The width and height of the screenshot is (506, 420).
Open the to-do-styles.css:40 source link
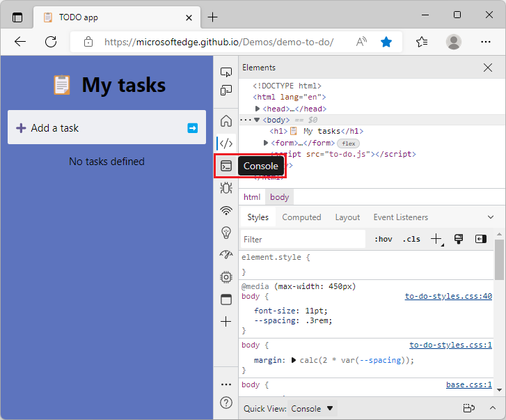[x=448, y=296]
